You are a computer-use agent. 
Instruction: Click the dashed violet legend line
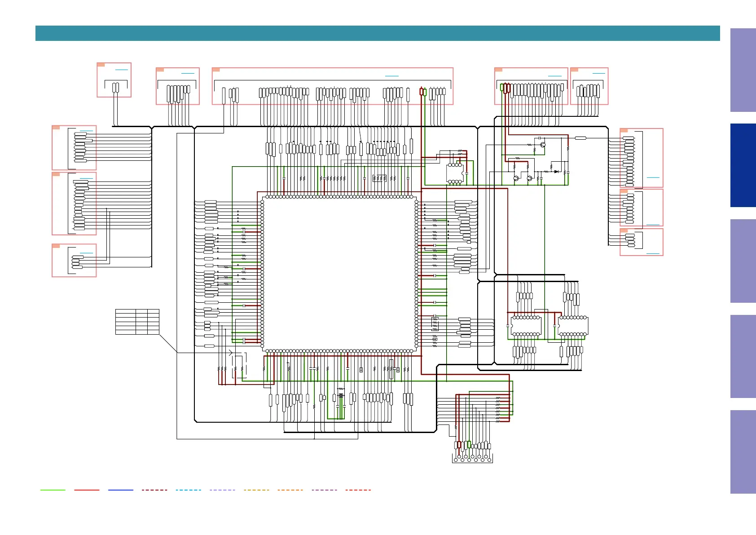click(x=324, y=490)
